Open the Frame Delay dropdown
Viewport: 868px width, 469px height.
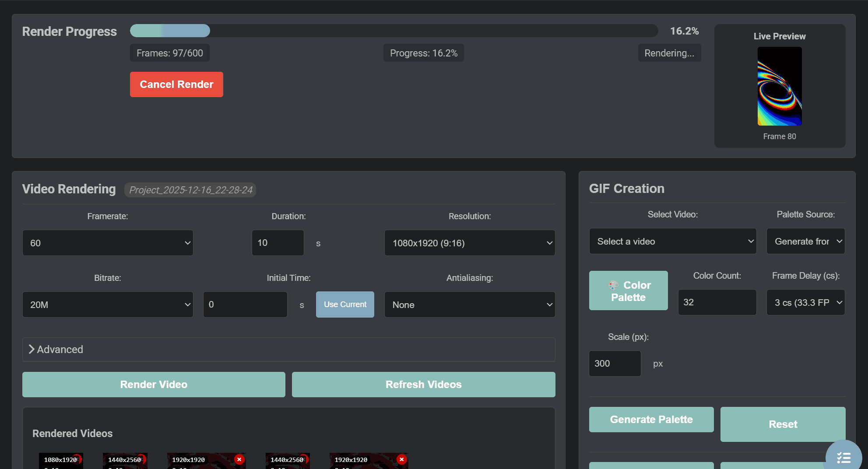tap(805, 302)
